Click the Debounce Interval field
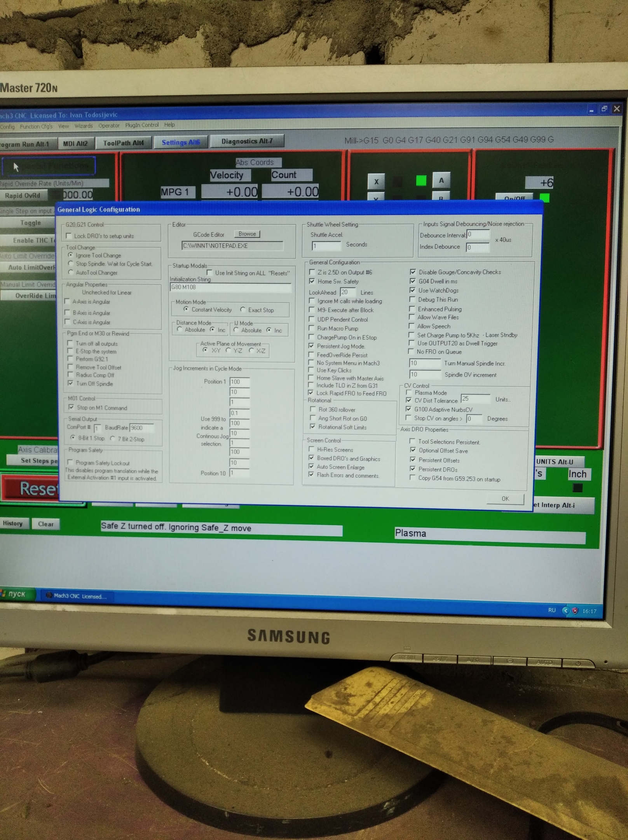The width and height of the screenshot is (628, 840). 478,234
